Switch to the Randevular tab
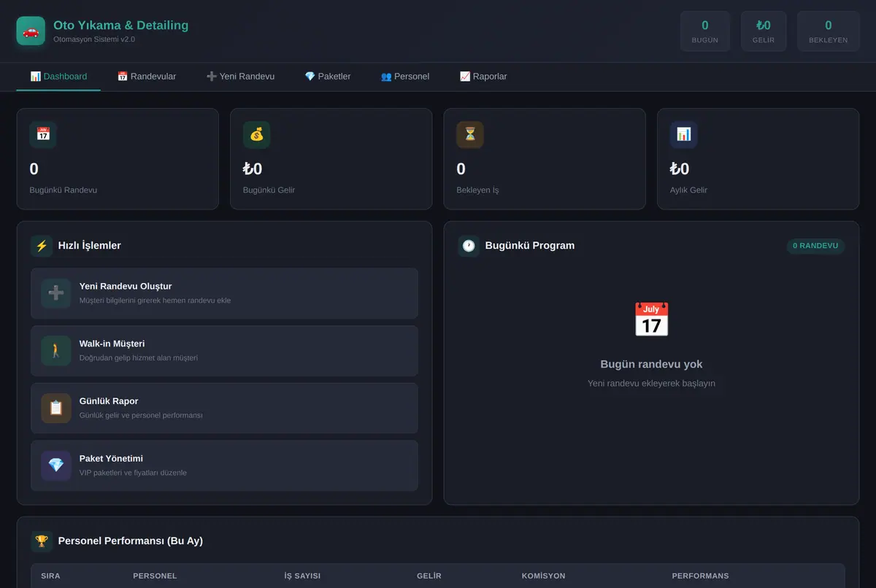The height and width of the screenshot is (588, 876). tap(147, 77)
